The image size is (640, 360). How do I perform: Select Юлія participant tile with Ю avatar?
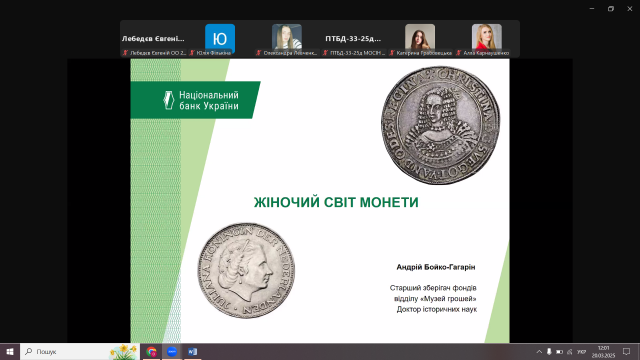(x=220, y=39)
